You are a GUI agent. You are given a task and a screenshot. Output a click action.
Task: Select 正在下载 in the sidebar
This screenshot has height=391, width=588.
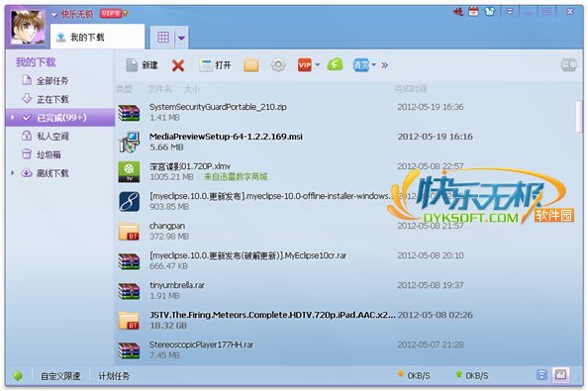coord(52,99)
